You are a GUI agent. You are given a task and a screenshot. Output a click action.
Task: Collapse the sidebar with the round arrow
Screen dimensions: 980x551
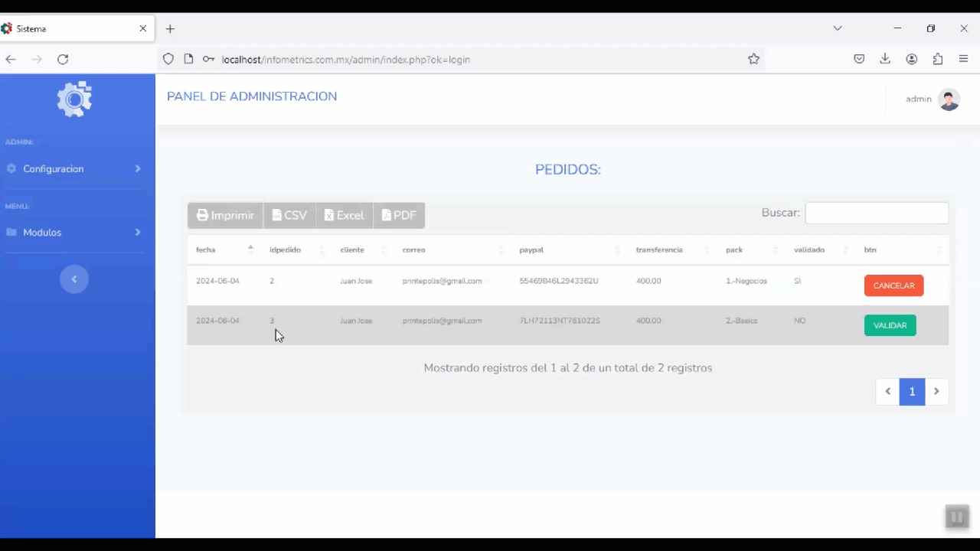[x=74, y=279]
